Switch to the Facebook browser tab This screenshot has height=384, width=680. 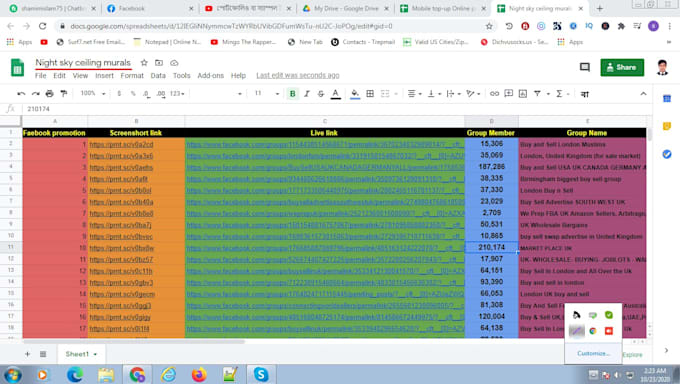(150, 8)
